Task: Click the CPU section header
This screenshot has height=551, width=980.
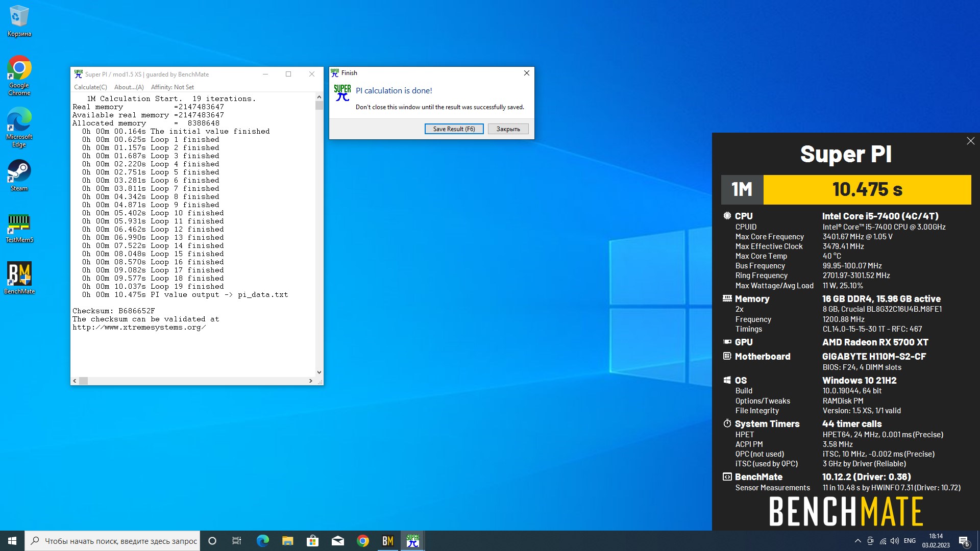Action: pos(743,216)
